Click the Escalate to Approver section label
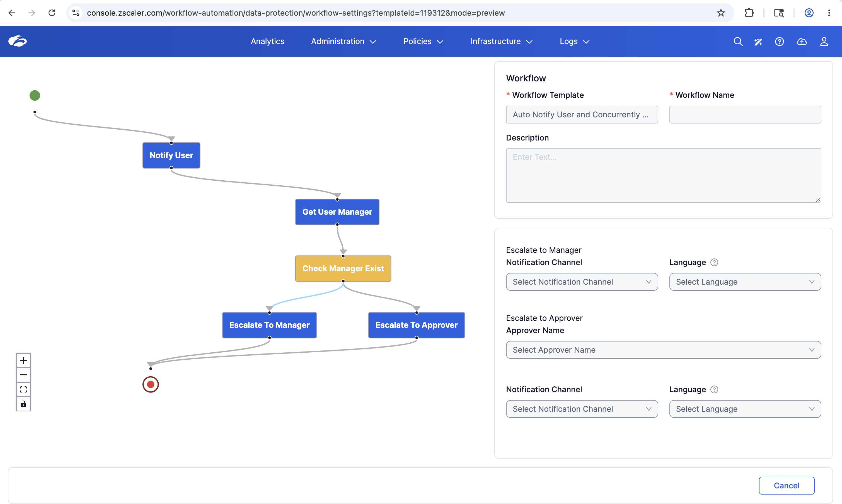Image resolution: width=842 pixels, height=504 pixels. [544, 318]
